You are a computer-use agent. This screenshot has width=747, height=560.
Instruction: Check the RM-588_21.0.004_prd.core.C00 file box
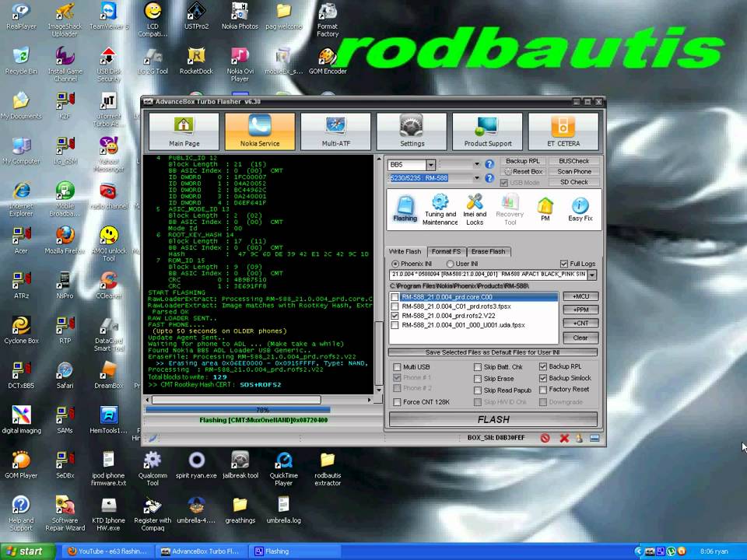(395, 297)
